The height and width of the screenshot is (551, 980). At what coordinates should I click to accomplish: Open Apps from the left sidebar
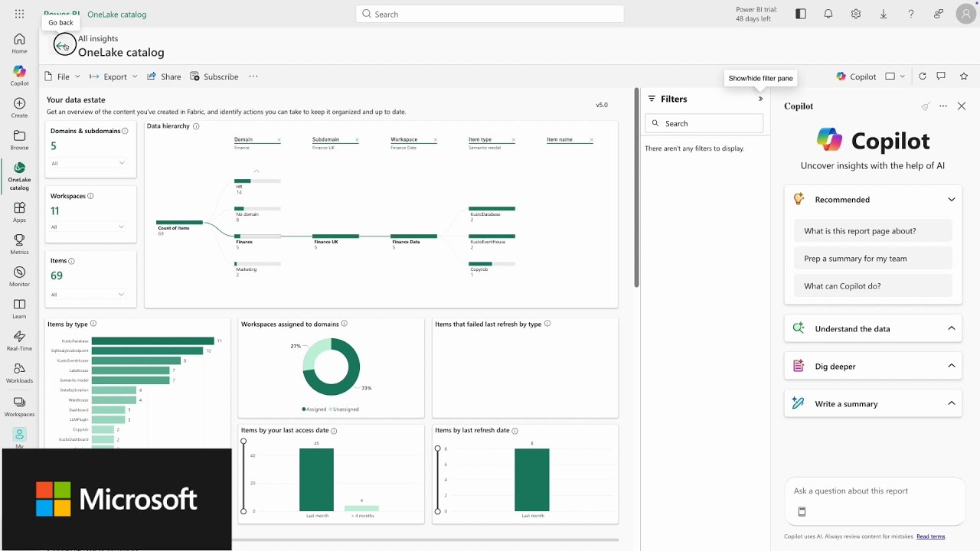pyautogui.click(x=19, y=212)
